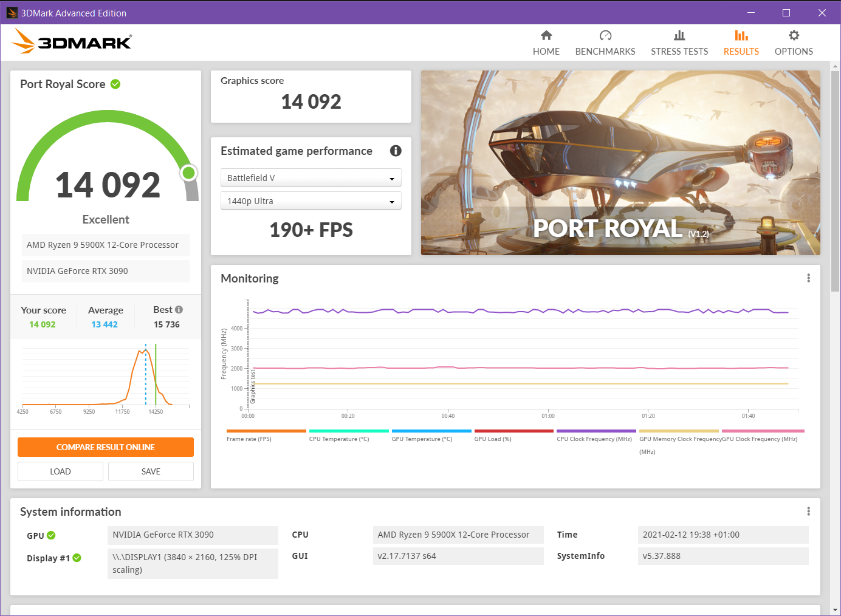Image resolution: width=841 pixels, height=616 pixels.
Task: Click the Estimated game performance info icon
Action: (x=396, y=151)
